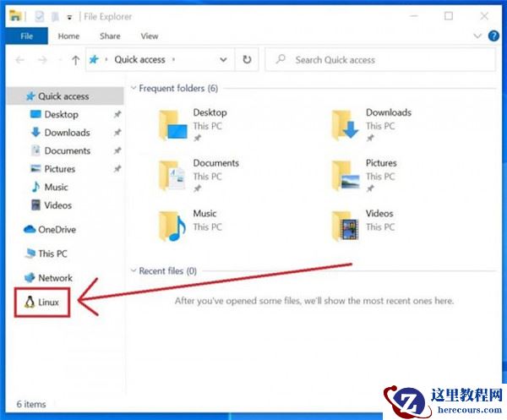Screen dimensions: 507x420
Task: Go back with the back arrow
Action: (20, 60)
